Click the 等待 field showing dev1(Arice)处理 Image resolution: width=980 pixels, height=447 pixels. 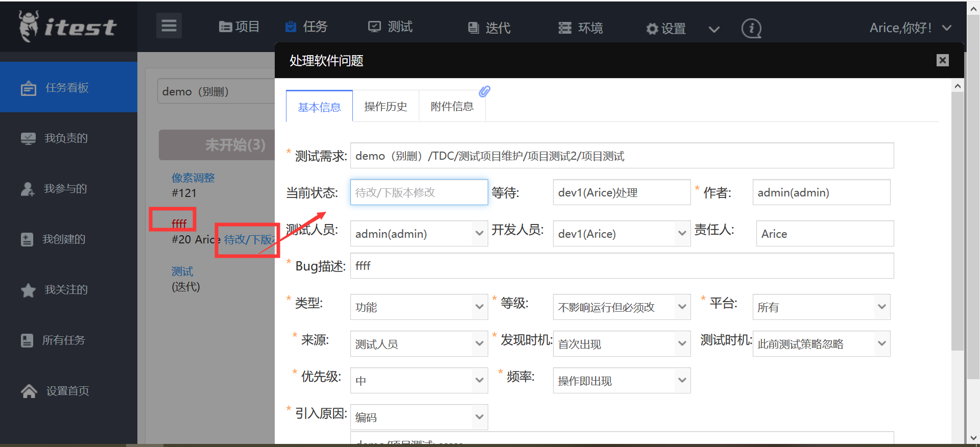[x=622, y=192]
